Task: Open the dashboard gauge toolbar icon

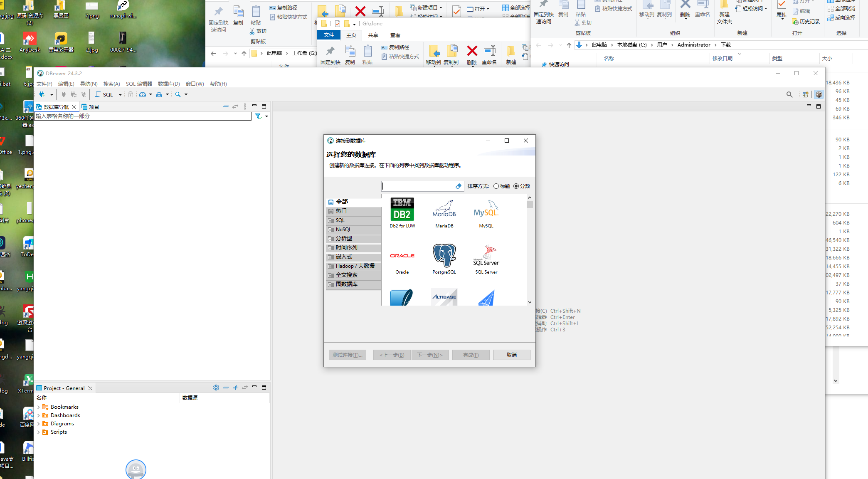Action: coord(143,94)
